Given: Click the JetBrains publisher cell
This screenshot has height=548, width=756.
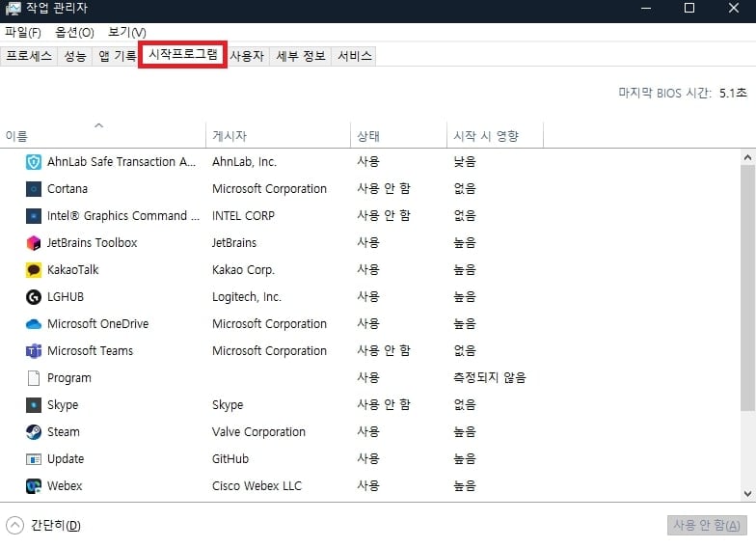Looking at the screenshot, I should [234, 243].
